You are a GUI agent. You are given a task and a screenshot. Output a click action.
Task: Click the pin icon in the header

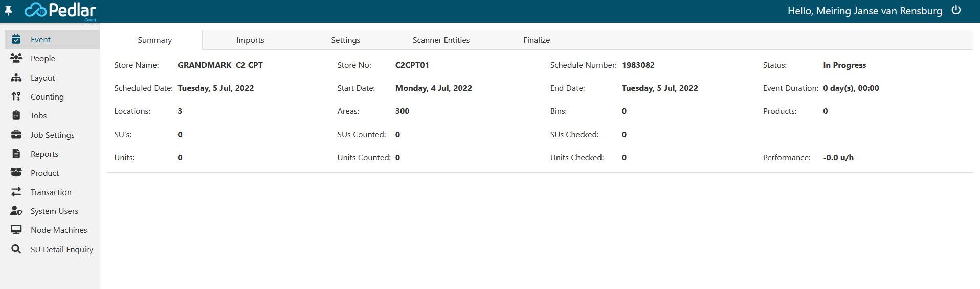click(8, 11)
